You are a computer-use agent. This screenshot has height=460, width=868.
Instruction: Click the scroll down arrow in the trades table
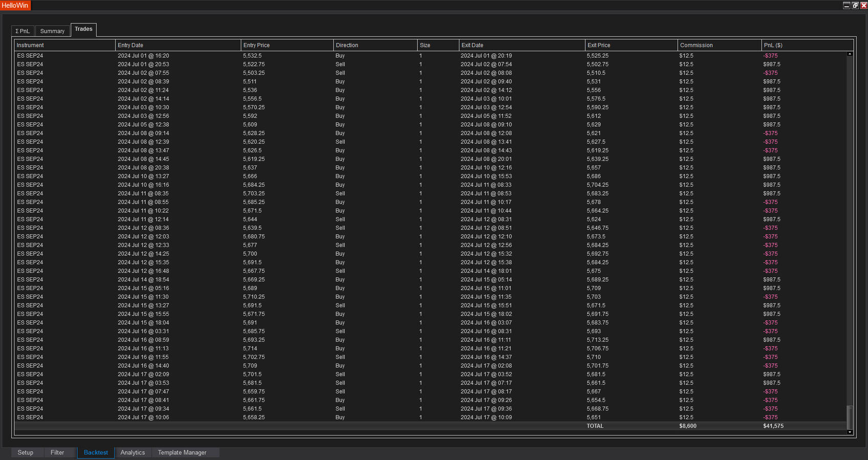(850, 432)
